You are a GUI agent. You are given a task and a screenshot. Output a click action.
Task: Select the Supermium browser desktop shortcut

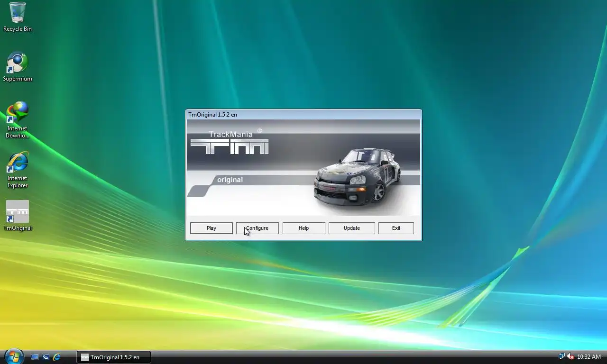(18, 67)
